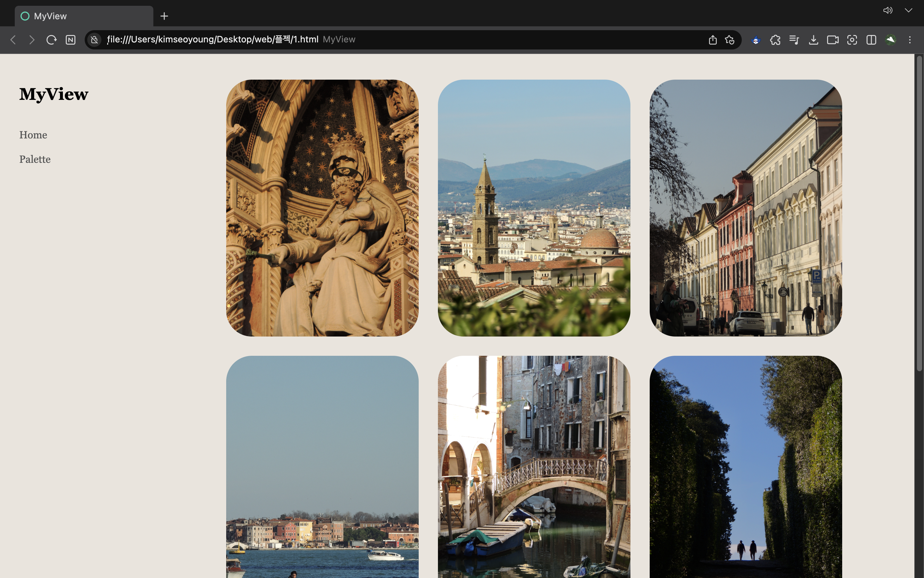Show the Downloads panel
The width and height of the screenshot is (924, 578).
[813, 40]
